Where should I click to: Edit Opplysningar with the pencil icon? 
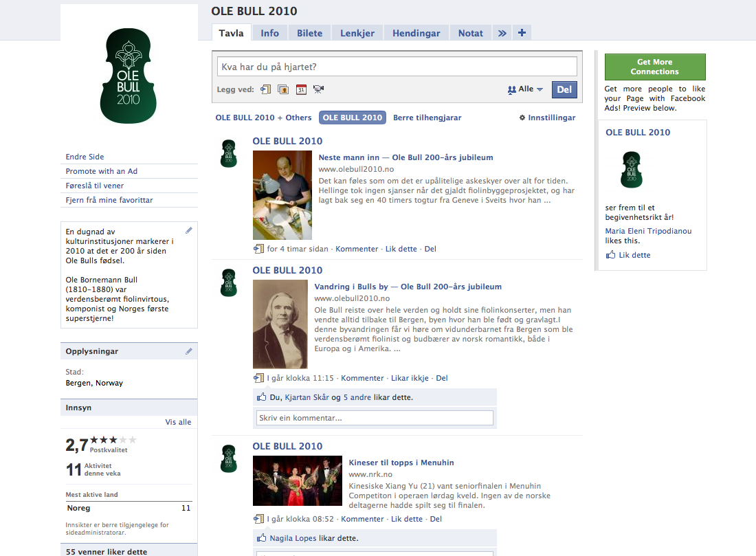pos(188,352)
